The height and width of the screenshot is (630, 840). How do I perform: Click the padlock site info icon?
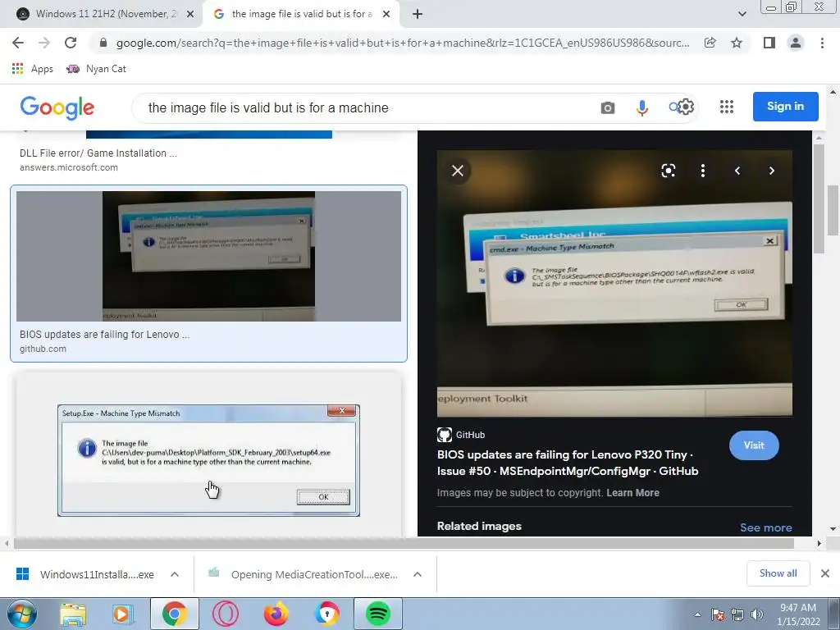103,43
